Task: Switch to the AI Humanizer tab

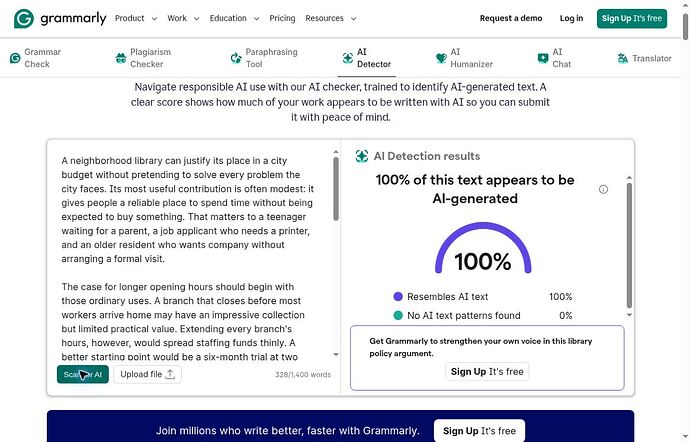Action: pyautogui.click(x=464, y=58)
